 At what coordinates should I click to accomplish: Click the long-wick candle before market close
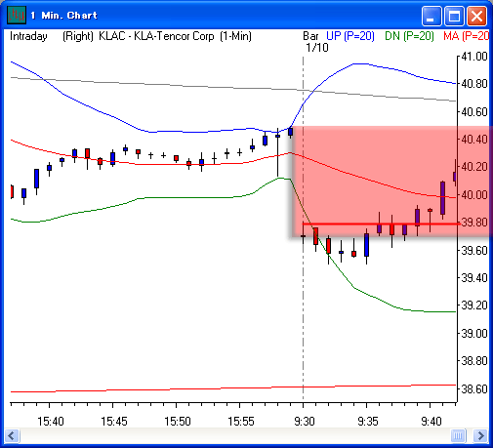coord(277,153)
